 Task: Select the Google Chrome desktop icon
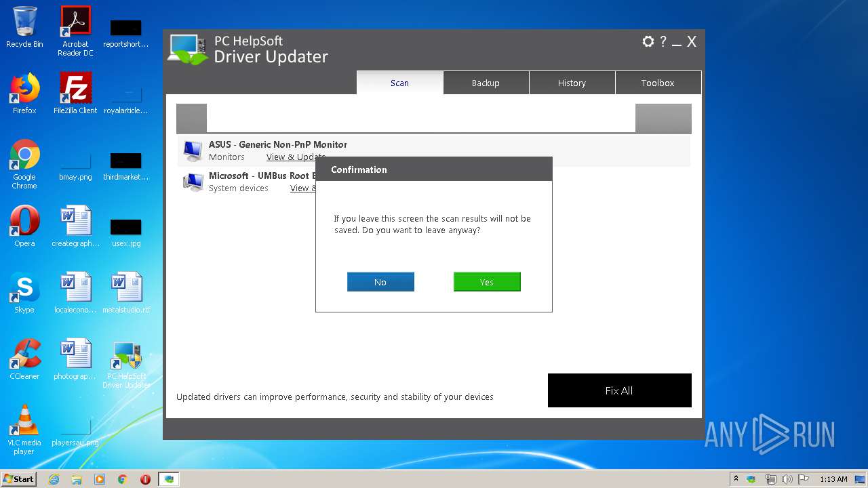point(24,164)
